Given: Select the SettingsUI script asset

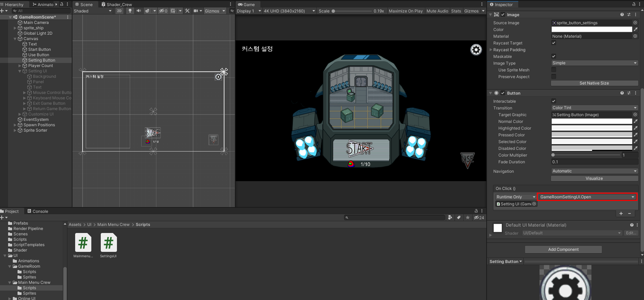Looking at the screenshot, I should click(x=109, y=246).
